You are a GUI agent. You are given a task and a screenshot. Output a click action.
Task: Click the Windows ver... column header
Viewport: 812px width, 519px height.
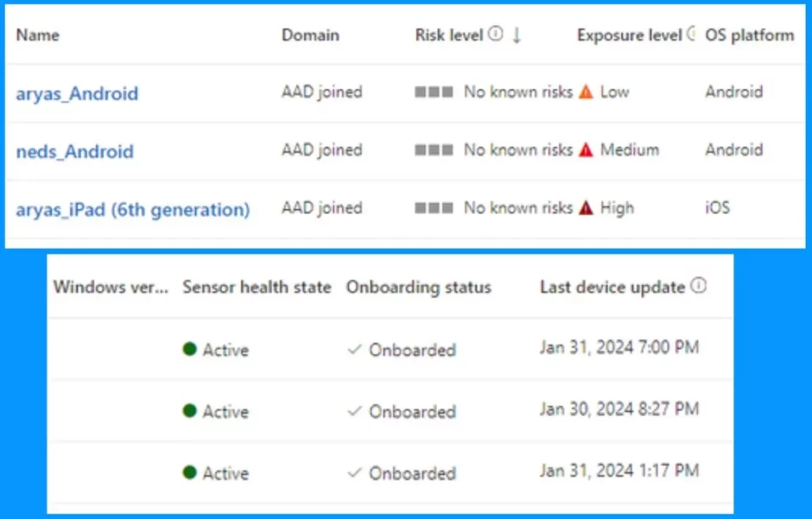coord(111,287)
